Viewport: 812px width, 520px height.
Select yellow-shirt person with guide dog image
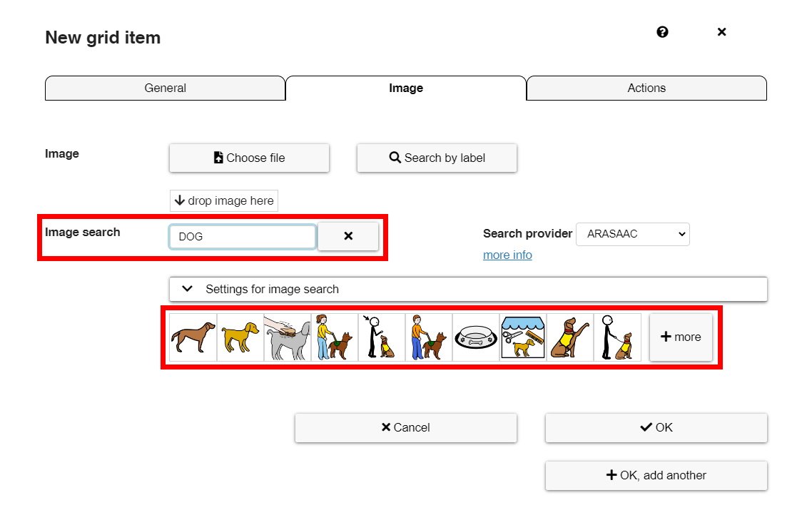(x=335, y=337)
